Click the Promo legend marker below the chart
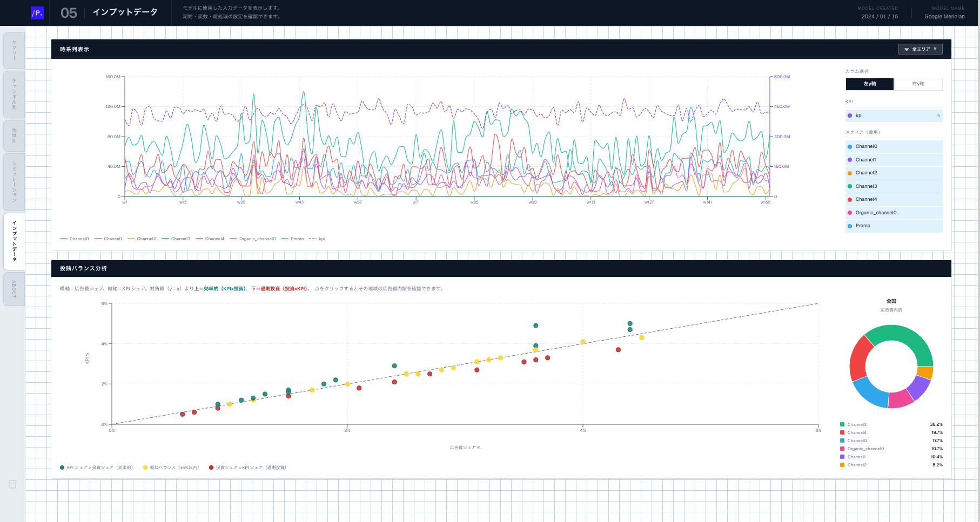Screen dimensions: 980x522 [x=285, y=239]
